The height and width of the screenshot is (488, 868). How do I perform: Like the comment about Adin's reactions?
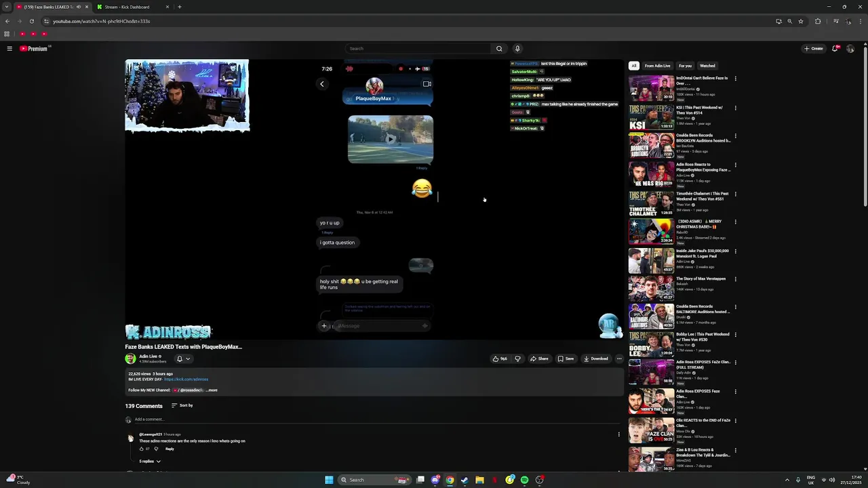tap(142, 449)
